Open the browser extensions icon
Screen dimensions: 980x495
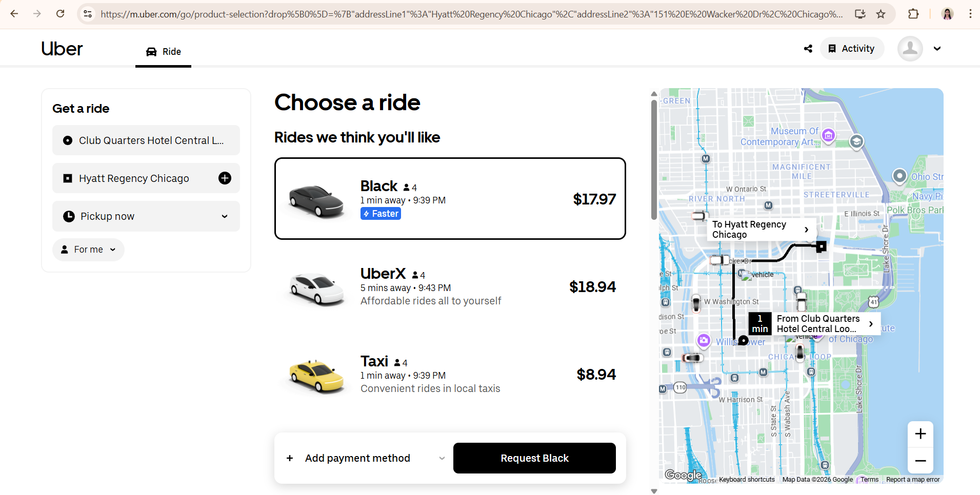point(913,14)
